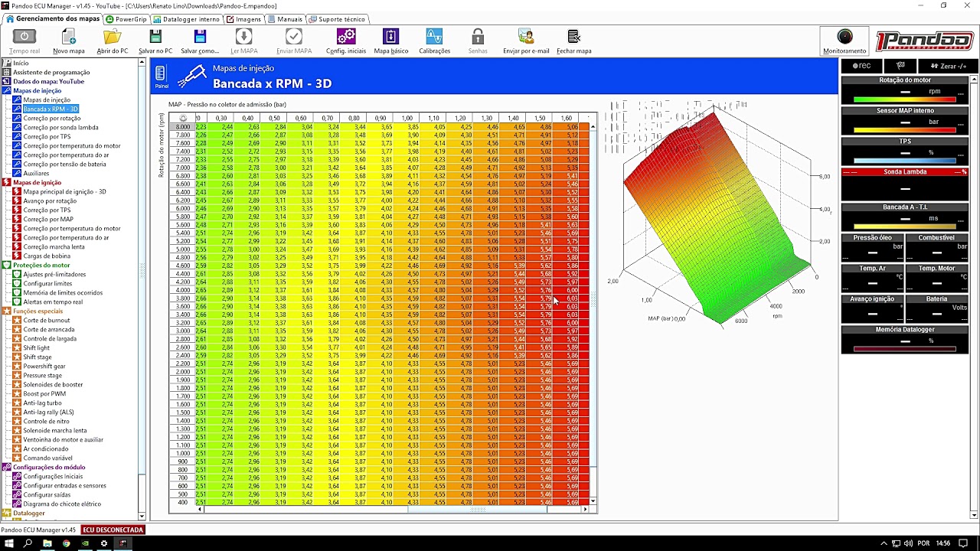Open the Datalogger interno tab
This screenshot has height=551, width=980.
187,18
